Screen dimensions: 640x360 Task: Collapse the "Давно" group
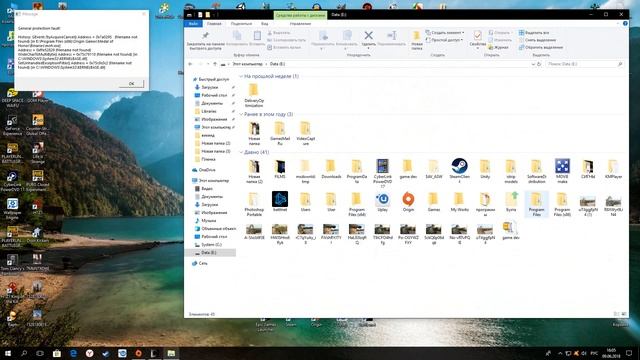coord(241,152)
